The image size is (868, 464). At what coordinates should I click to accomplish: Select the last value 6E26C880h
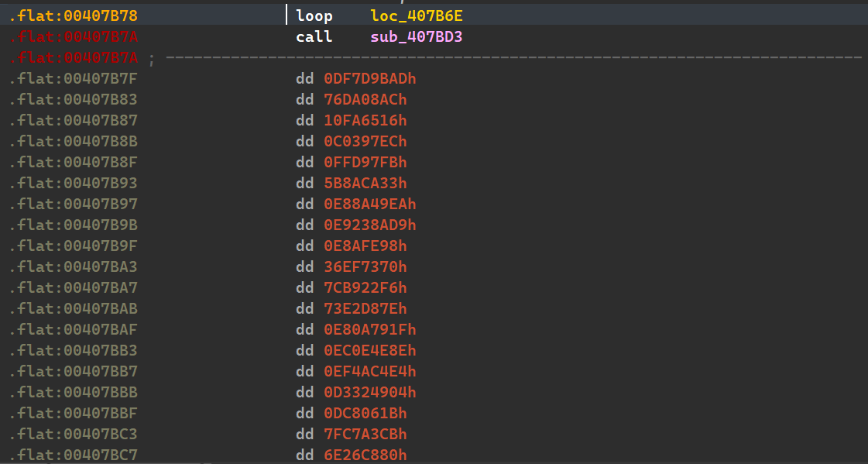pyautogui.click(x=365, y=455)
